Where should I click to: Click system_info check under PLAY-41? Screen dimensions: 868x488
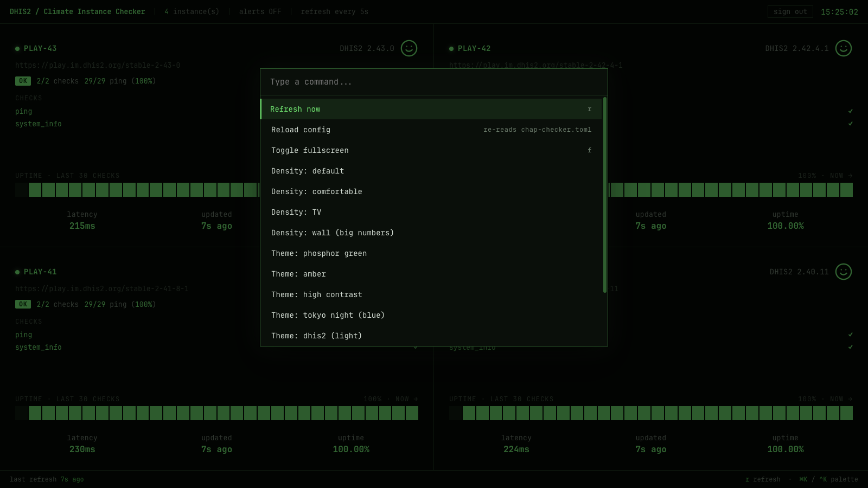(x=39, y=347)
